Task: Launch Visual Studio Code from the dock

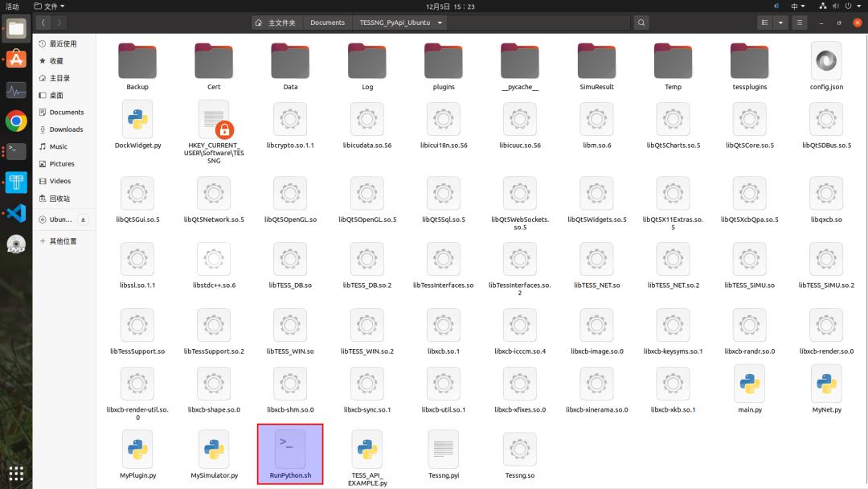Action: pyautogui.click(x=16, y=213)
